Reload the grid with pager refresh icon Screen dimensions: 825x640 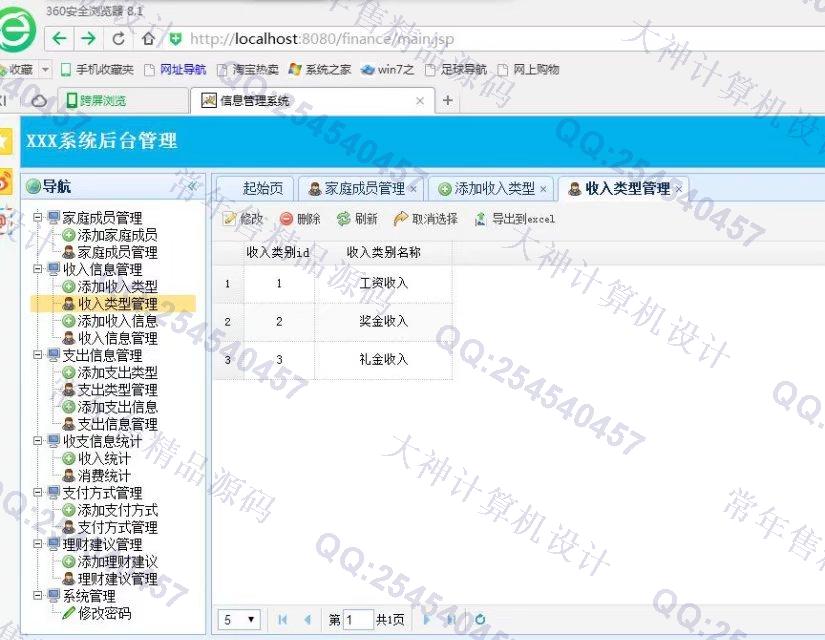(x=480, y=619)
